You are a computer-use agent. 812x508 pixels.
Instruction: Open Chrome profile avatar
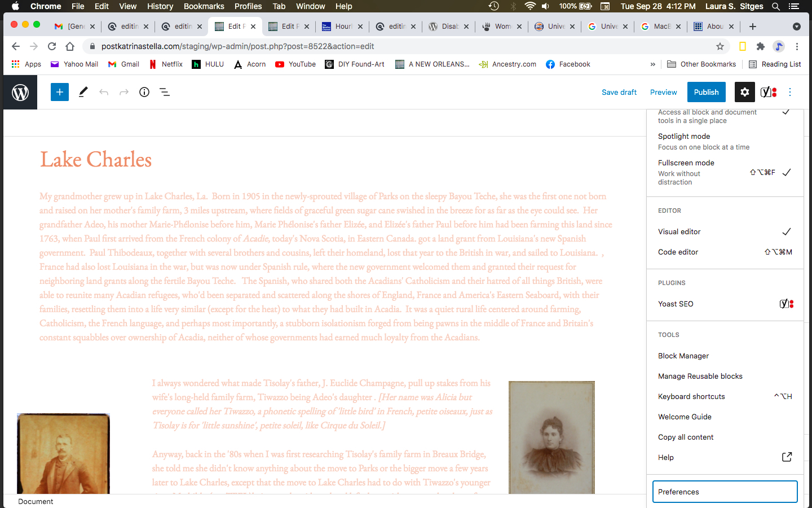coord(779,46)
